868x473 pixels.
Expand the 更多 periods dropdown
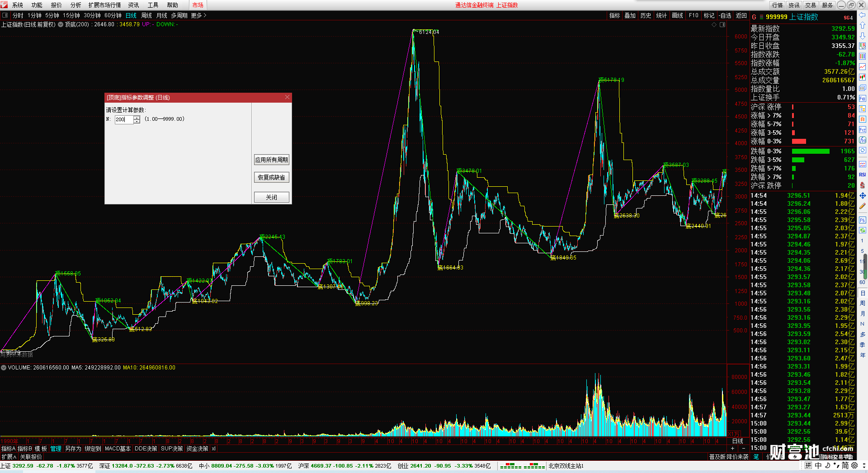coord(199,15)
